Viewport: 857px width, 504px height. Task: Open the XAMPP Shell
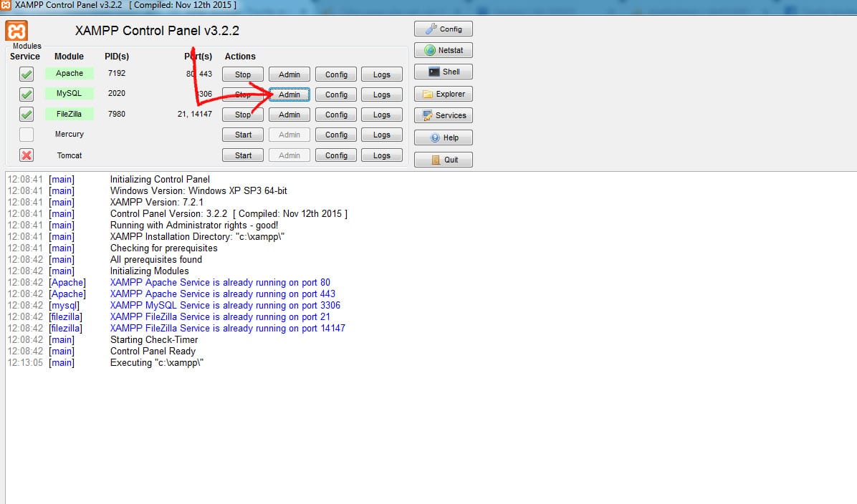[443, 72]
